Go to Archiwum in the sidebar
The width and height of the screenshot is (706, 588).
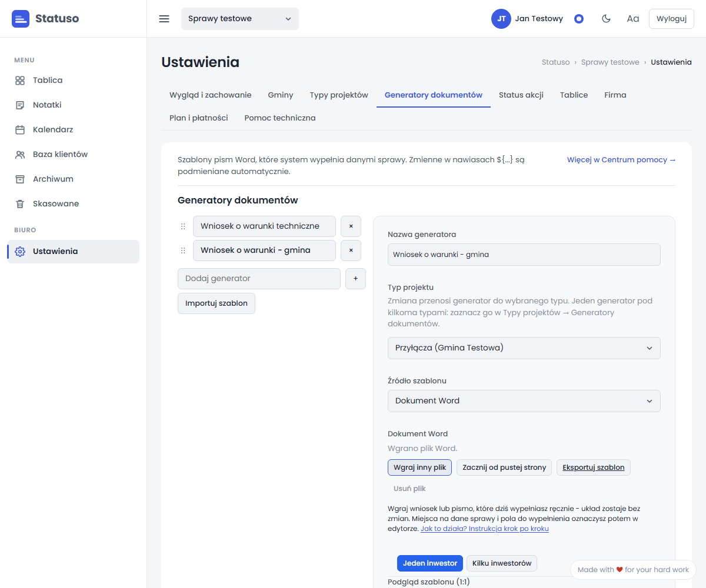[73, 179]
